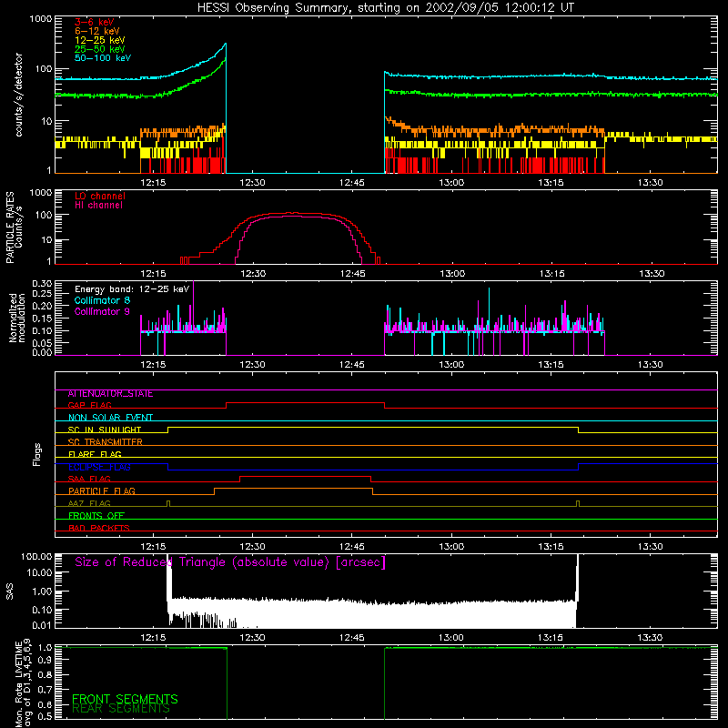
Task: Select the 3-6 keV legend label
Action: point(95,22)
